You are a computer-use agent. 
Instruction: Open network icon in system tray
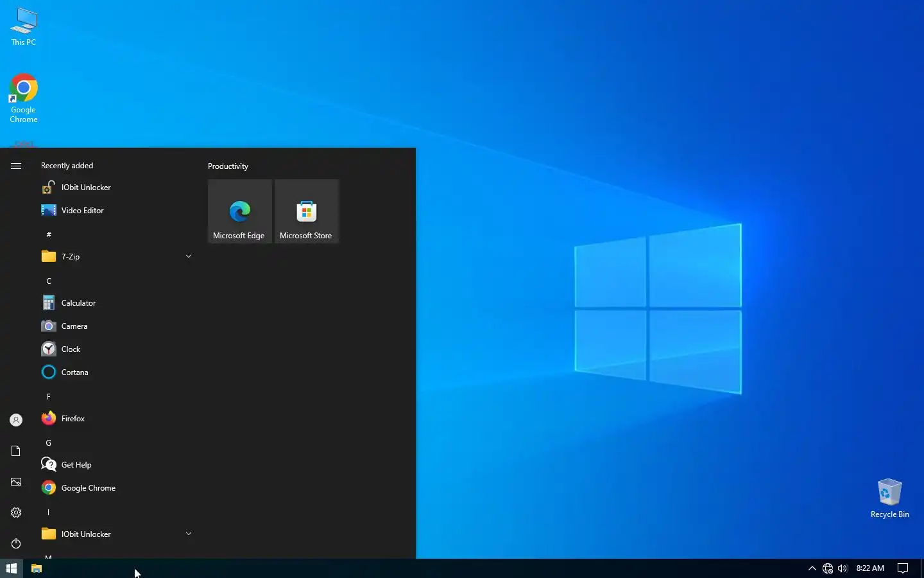pos(828,568)
